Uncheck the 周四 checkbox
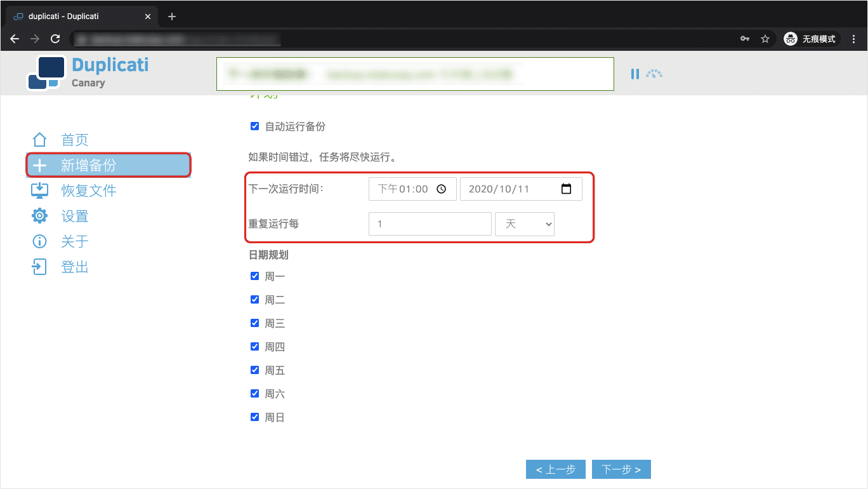Image resolution: width=868 pixels, height=489 pixels. click(254, 347)
